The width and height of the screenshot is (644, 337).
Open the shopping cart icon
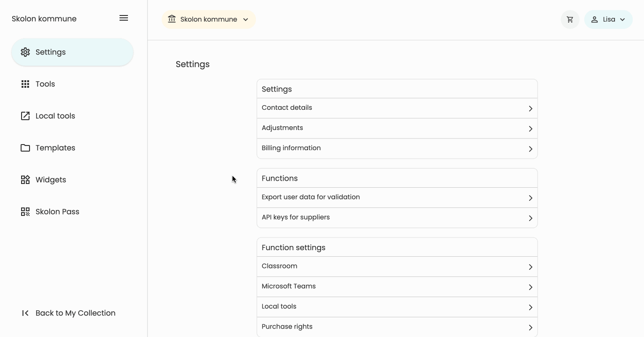click(570, 19)
